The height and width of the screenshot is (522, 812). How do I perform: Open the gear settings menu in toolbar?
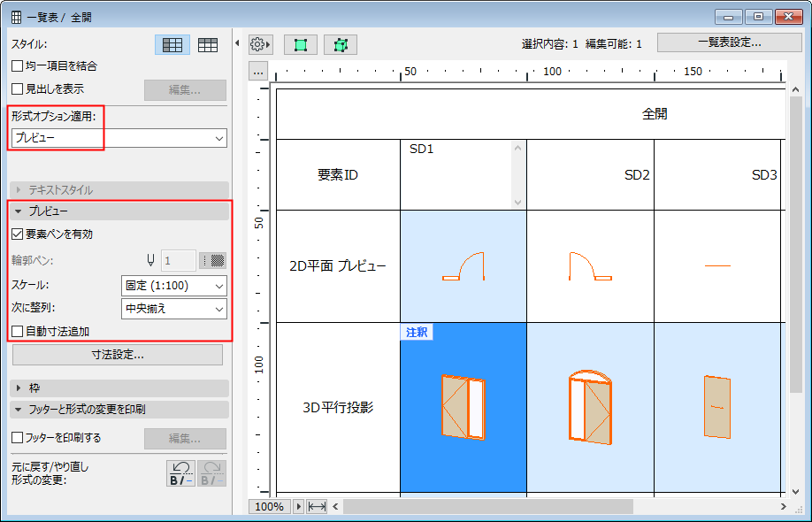point(260,44)
